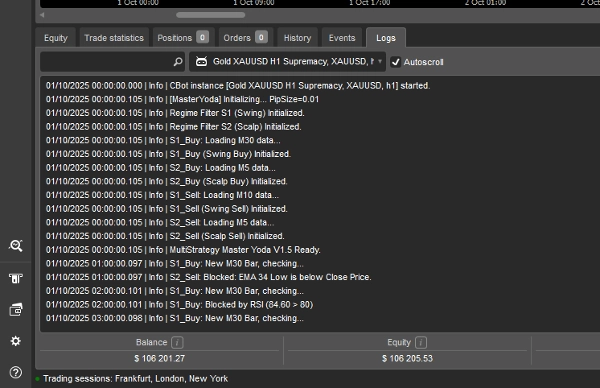This screenshot has height=388, width=600.
Task: Select log line '[MasterYoda] Initializing... PipSize=0.01'
Action: [x=183, y=99]
